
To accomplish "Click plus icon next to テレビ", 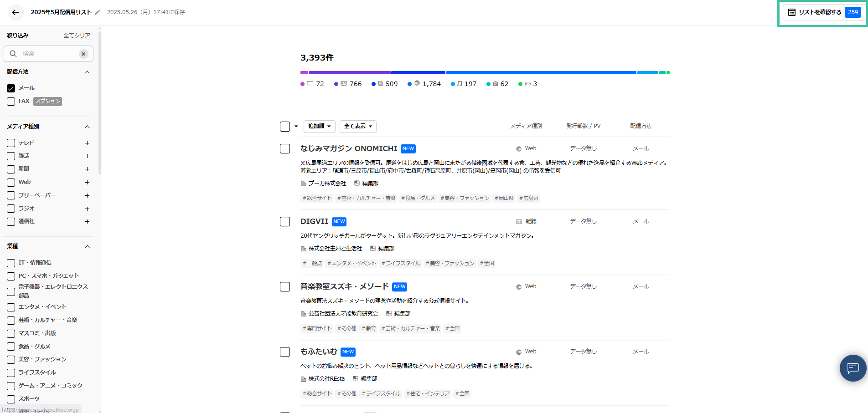I will (x=87, y=143).
